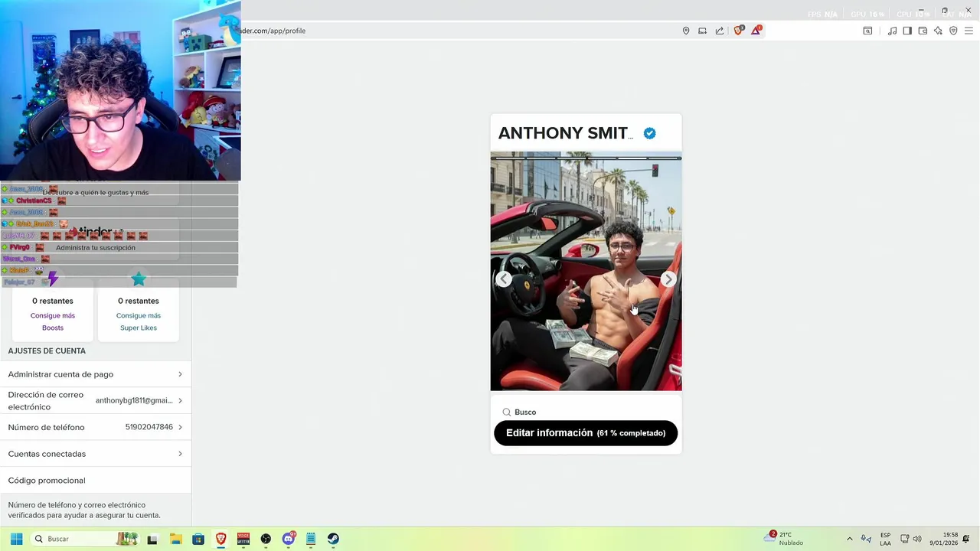Open Microsoft Store from taskbar

coord(198,539)
